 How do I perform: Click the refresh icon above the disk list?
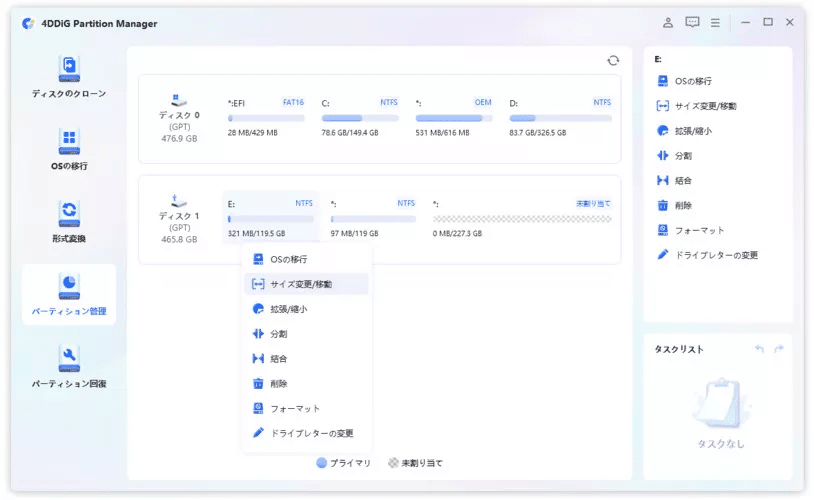click(613, 61)
